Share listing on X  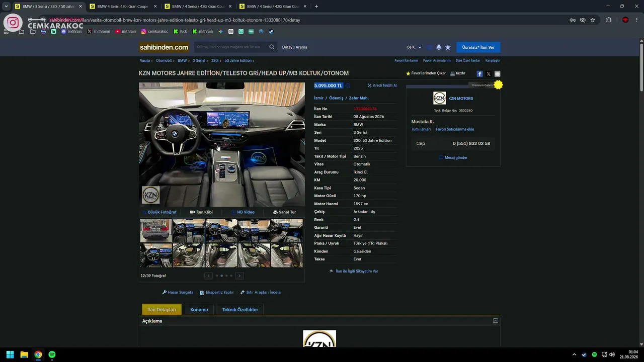(x=489, y=74)
